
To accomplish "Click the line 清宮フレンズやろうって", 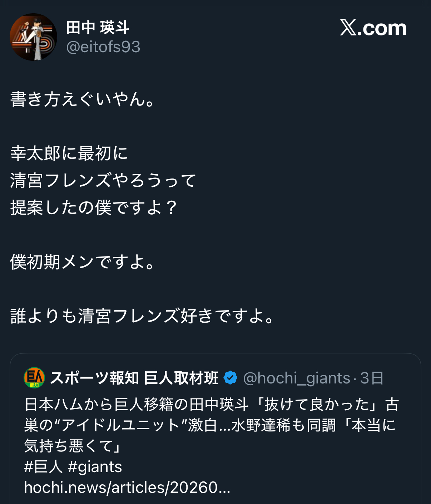I will tap(103, 180).
